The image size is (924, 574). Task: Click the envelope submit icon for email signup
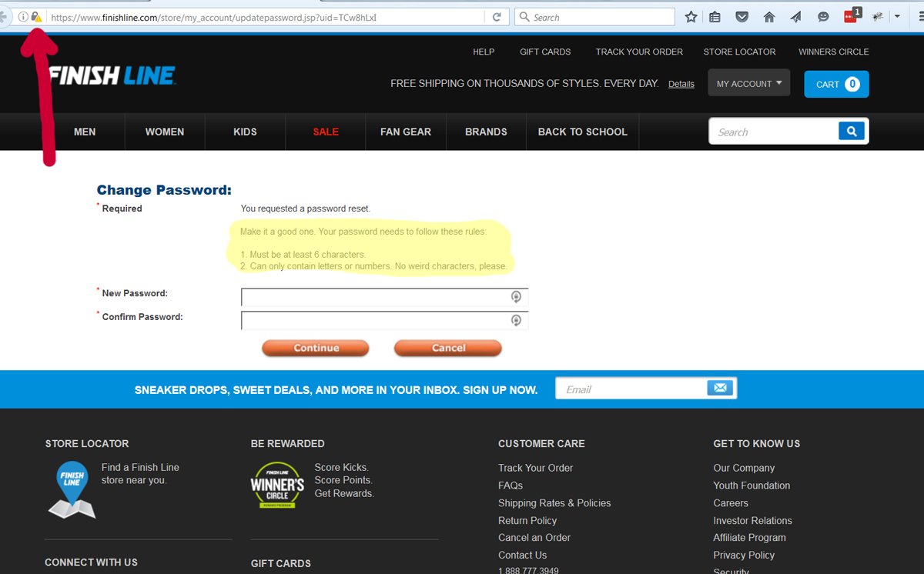click(x=720, y=388)
